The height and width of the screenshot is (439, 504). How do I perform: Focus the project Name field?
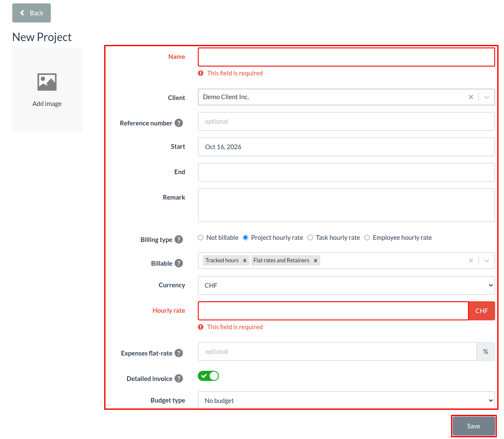[x=346, y=57]
